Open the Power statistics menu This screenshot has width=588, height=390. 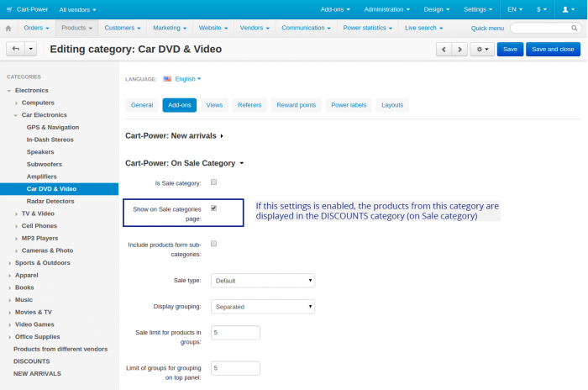point(368,28)
